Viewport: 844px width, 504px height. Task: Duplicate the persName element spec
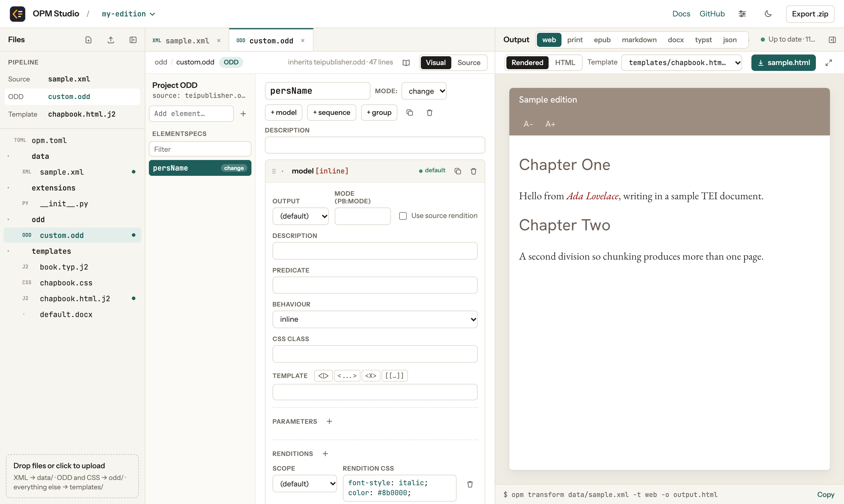pos(410,113)
